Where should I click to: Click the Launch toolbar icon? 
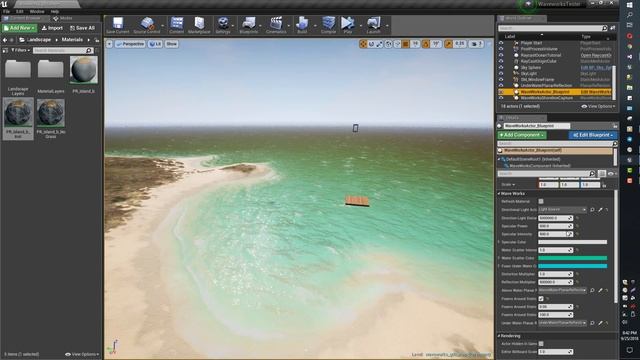(x=373, y=25)
